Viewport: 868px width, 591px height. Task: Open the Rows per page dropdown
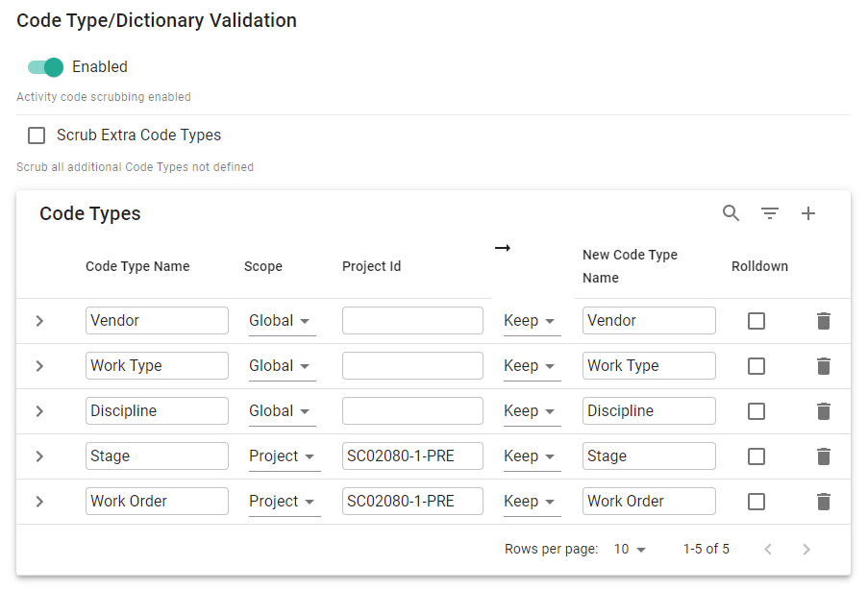point(630,549)
